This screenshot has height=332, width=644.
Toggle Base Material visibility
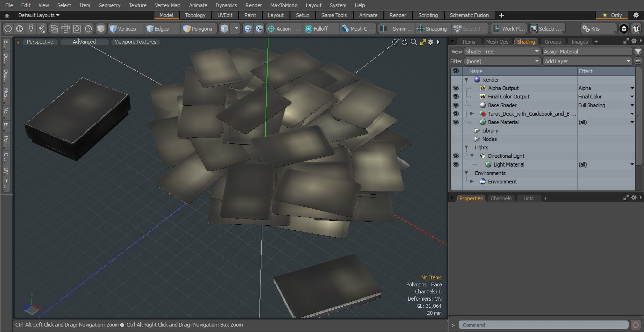tap(455, 122)
